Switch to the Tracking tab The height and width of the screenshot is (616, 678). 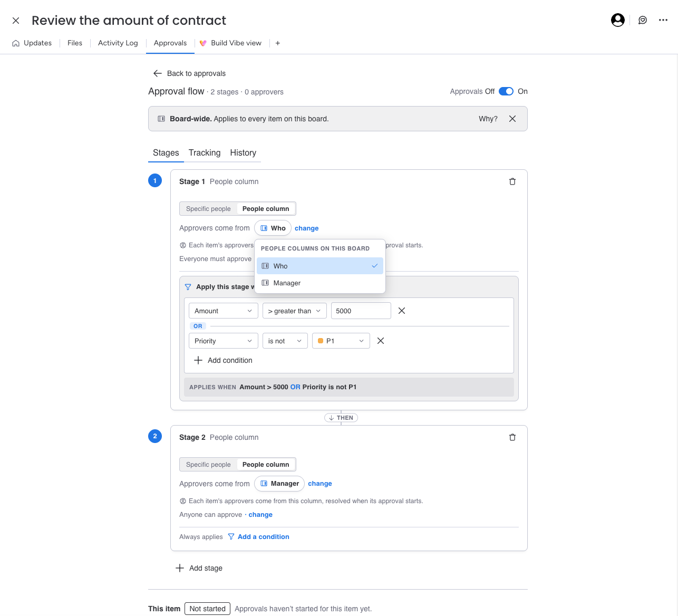(205, 153)
